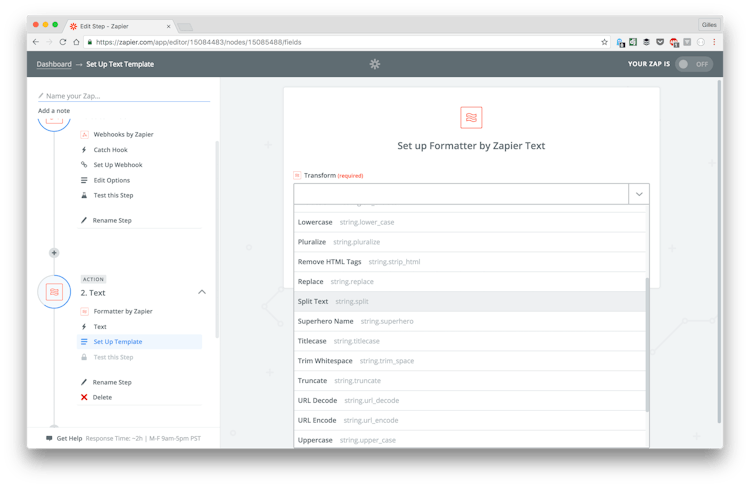This screenshot has height=487, width=750.
Task: Pick URL Encode from the dropdown
Action: click(317, 420)
